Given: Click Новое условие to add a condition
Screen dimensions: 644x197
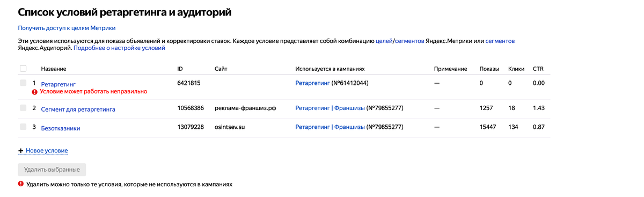Looking at the screenshot, I should click(x=47, y=151).
